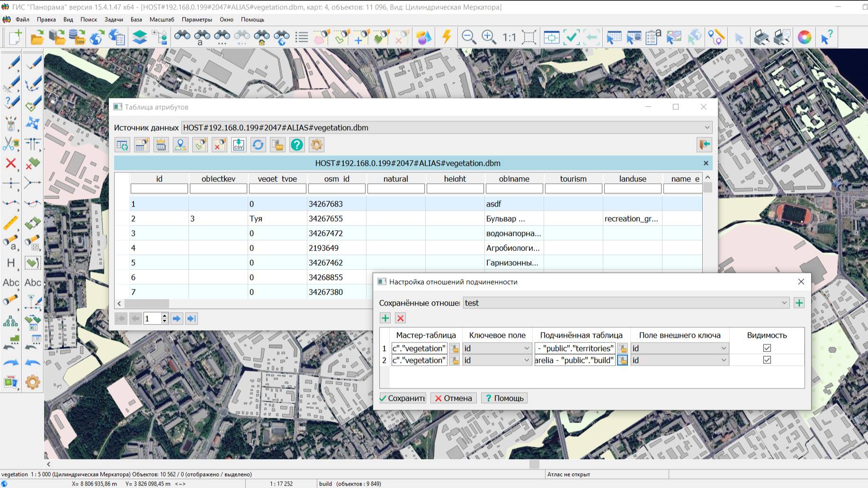Click the Сохранить button
Screen dimensions: 868x488
point(403,398)
